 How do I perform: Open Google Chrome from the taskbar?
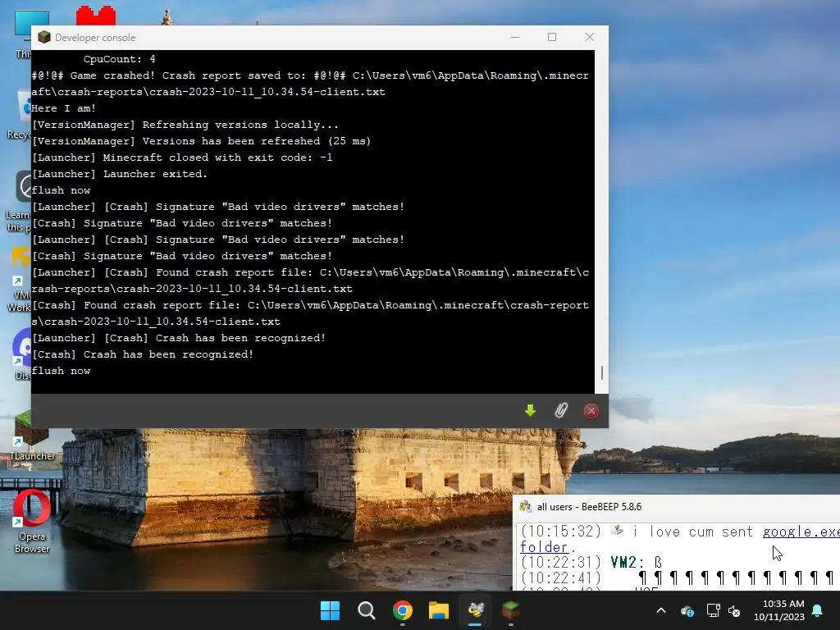402,610
